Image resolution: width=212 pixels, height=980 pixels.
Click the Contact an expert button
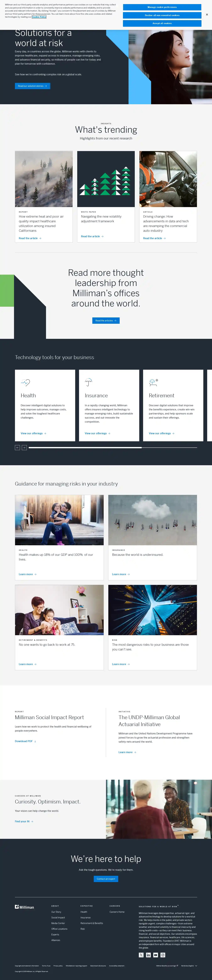click(106, 879)
